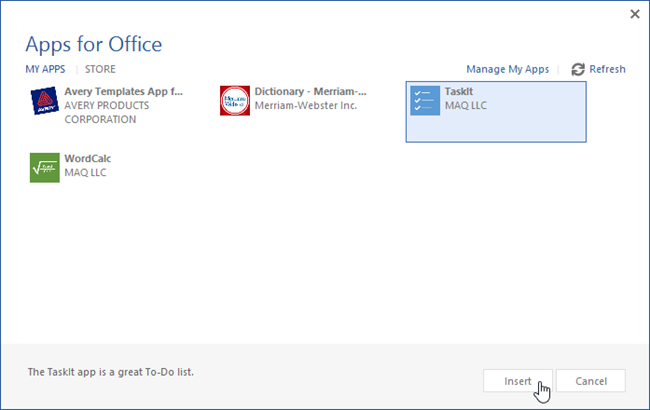Click MAQ LLC under WordCalc
The width and height of the screenshot is (650, 410).
click(x=85, y=173)
